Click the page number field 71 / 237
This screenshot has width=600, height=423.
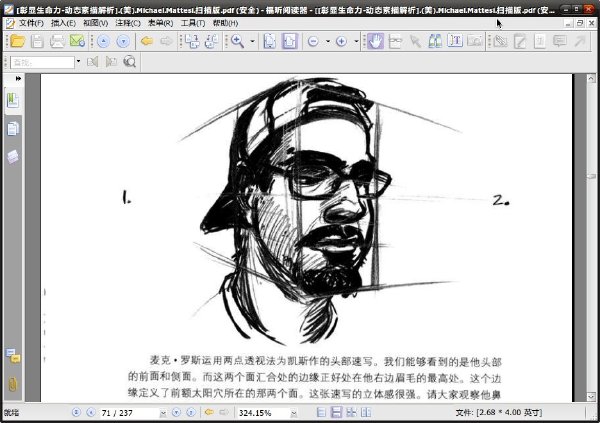click(129, 413)
